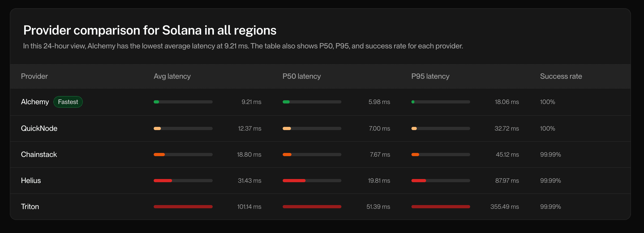Click the 19.81 ms value
The width and height of the screenshot is (644, 233).
(379, 181)
